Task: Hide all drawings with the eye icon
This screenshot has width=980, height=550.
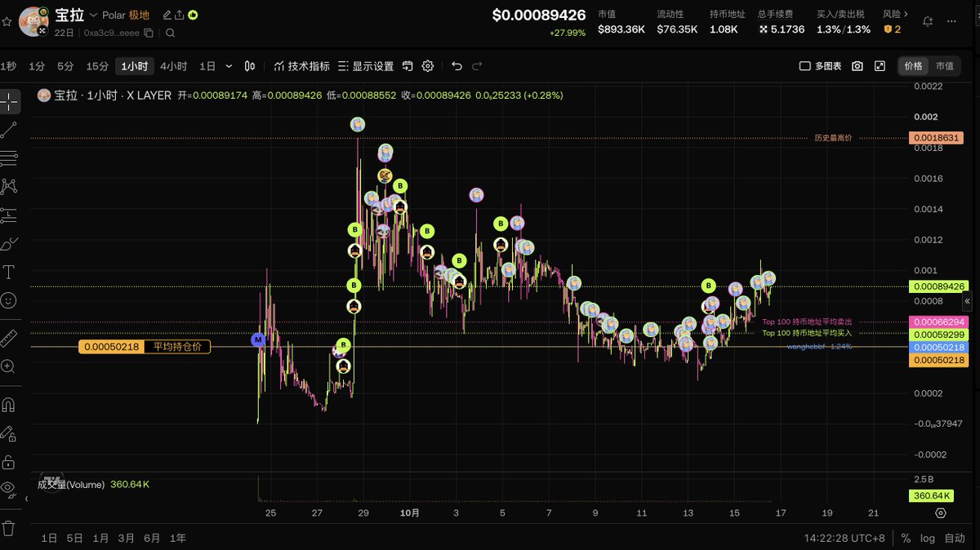Action: (x=9, y=489)
